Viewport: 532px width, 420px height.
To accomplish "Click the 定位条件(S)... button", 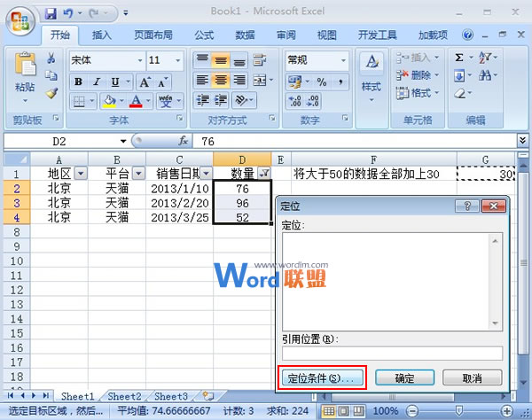I will click(x=323, y=377).
